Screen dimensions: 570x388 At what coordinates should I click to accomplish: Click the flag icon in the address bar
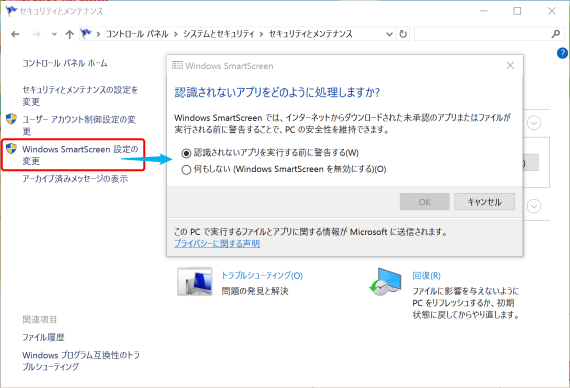click(x=86, y=33)
